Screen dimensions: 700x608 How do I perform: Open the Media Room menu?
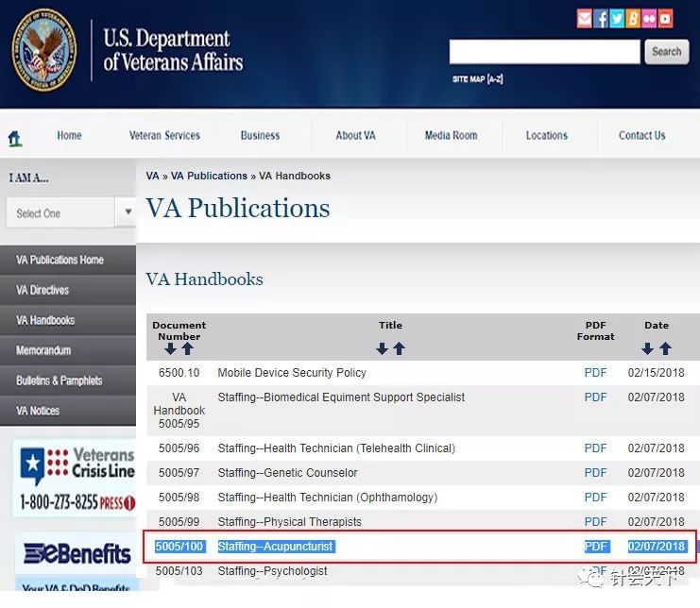(x=451, y=135)
